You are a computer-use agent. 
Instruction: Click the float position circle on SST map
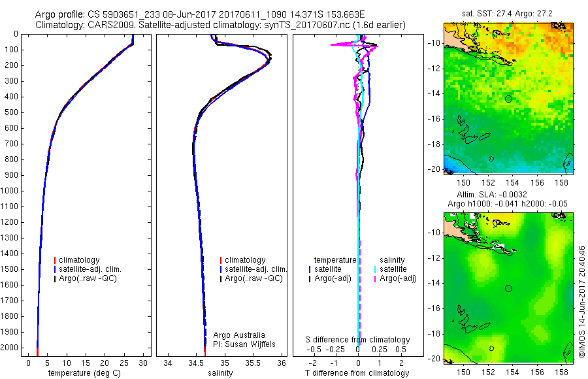(x=508, y=99)
